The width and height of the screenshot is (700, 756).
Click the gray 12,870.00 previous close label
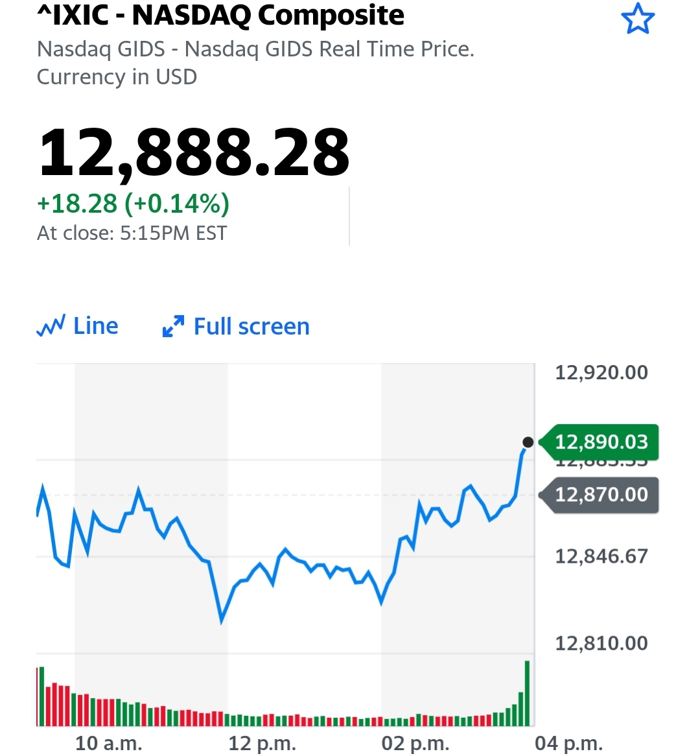[x=598, y=495]
